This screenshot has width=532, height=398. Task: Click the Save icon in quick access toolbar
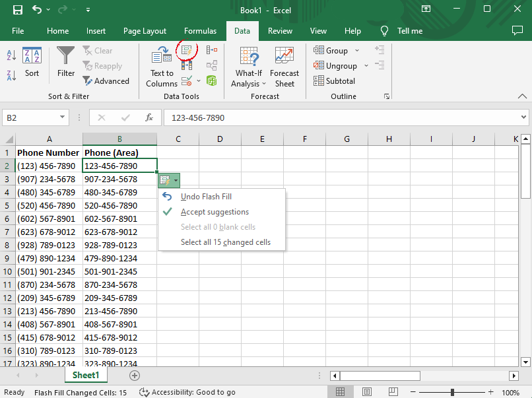point(18,10)
